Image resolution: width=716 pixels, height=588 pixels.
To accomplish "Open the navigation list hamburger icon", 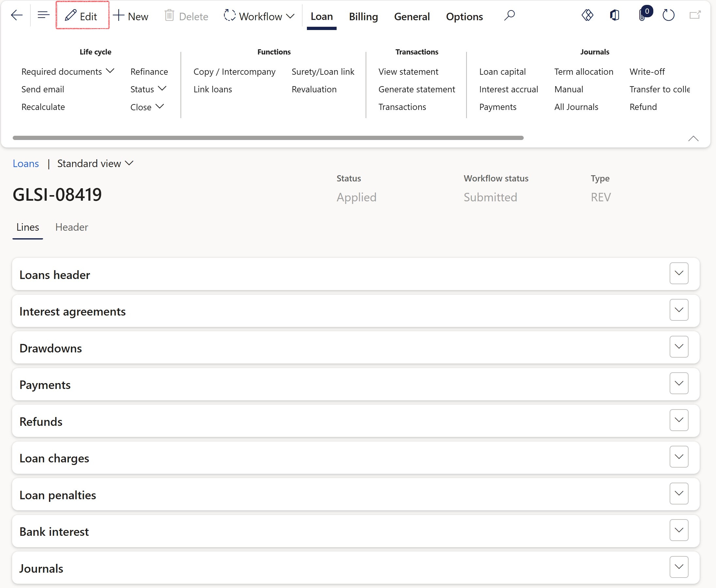I will click(43, 15).
